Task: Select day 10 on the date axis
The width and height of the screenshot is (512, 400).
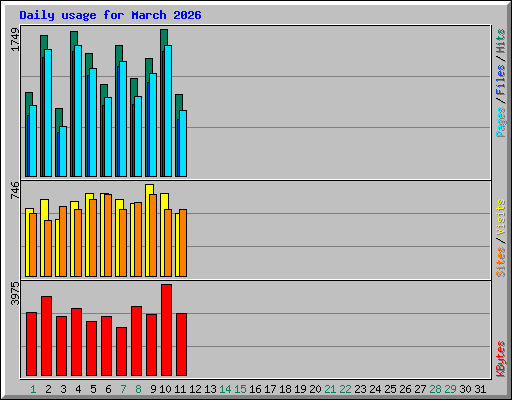Action: tap(165, 389)
